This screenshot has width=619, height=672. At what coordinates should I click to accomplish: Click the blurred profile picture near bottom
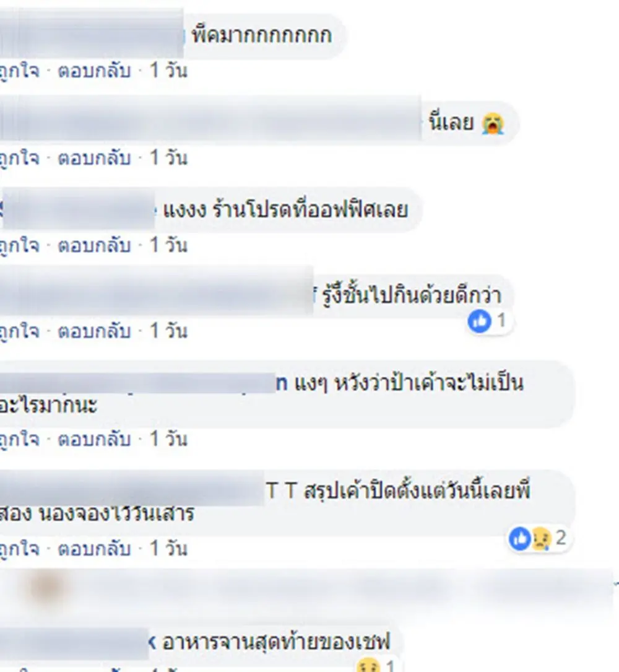45,588
